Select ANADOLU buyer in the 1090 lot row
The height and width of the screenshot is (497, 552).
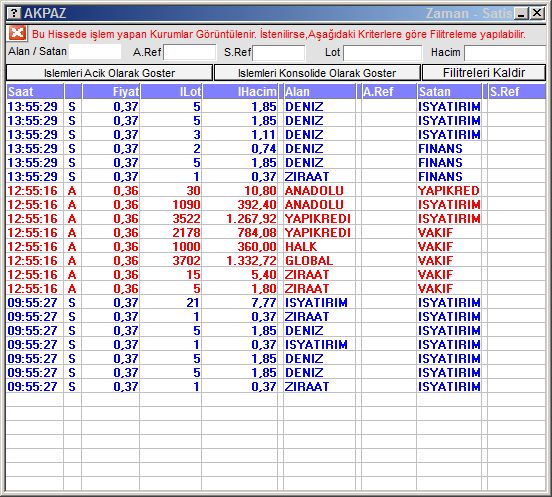click(x=314, y=205)
